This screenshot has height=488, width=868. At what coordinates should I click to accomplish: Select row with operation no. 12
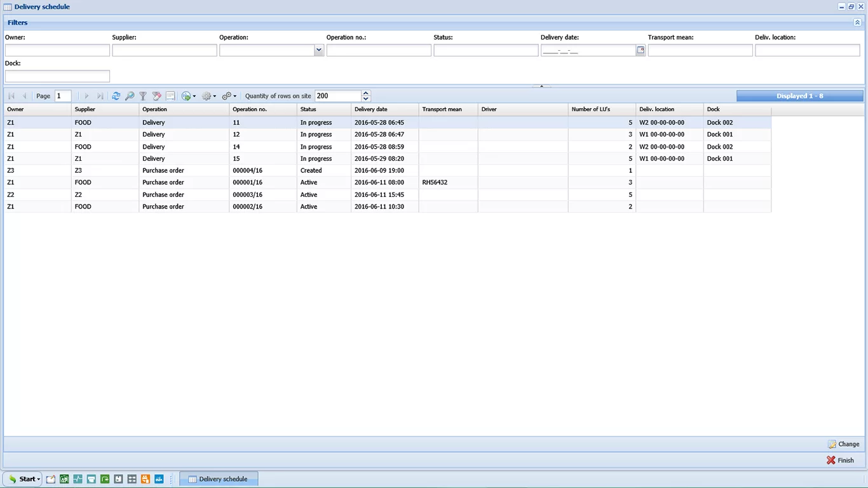(x=388, y=135)
